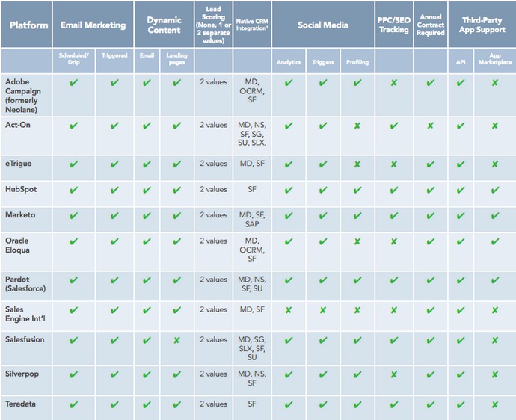Screen dimensions: 516x420
Task: Click Oracle Eloqua Profiling red X
Action: [357, 241]
